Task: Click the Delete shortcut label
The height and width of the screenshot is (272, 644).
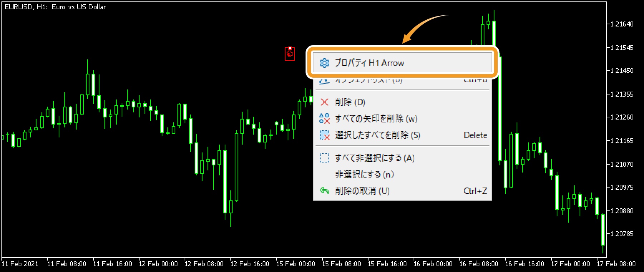Action: 475,135
